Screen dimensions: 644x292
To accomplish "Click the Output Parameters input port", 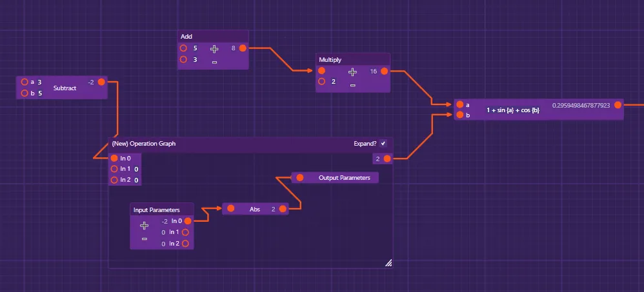I will [300, 177].
